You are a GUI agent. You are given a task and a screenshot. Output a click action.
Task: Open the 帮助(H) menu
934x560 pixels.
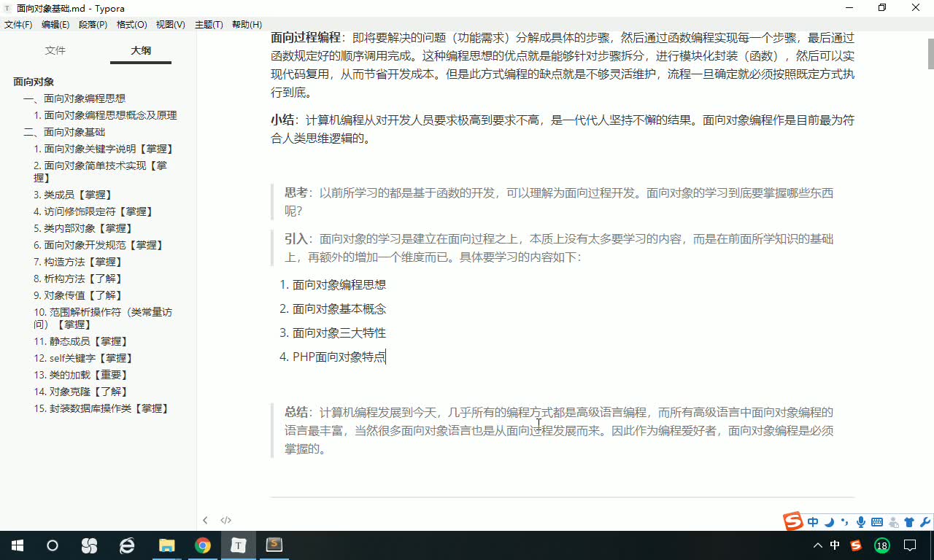pyautogui.click(x=247, y=25)
